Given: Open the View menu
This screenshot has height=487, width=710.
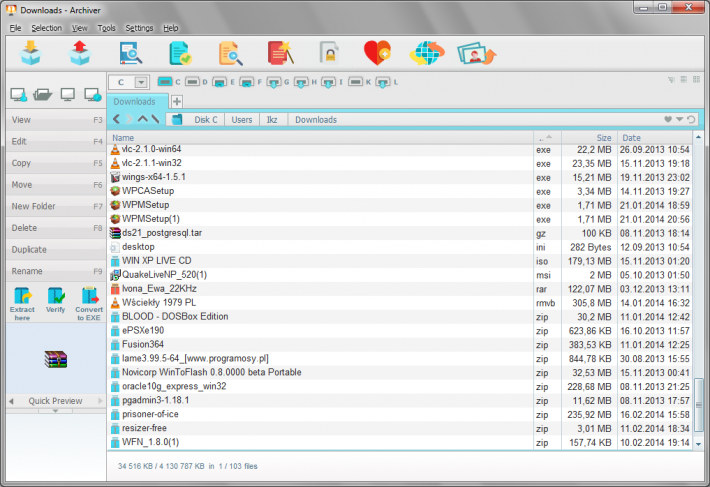Looking at the screenshot, I should pos(80,28).
